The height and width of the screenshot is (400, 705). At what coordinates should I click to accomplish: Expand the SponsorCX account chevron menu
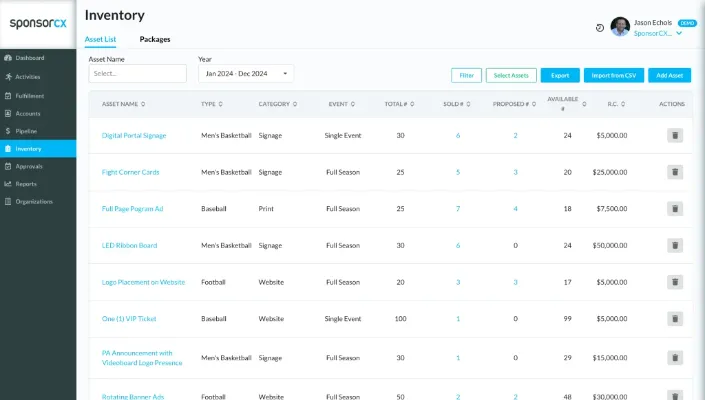(679, 33)
